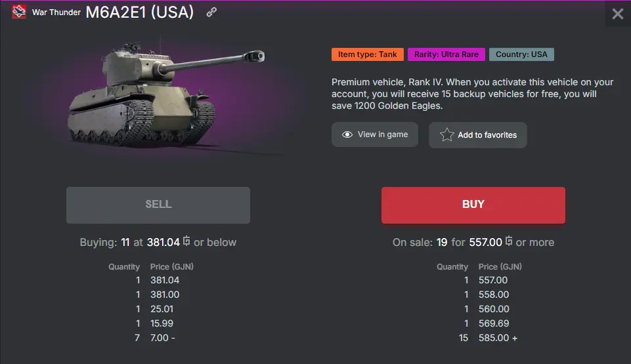Click the GJN coin icon beside 381.04
Image resolution: width=631 pixels, height=364 pixels.
click(186, 242)
